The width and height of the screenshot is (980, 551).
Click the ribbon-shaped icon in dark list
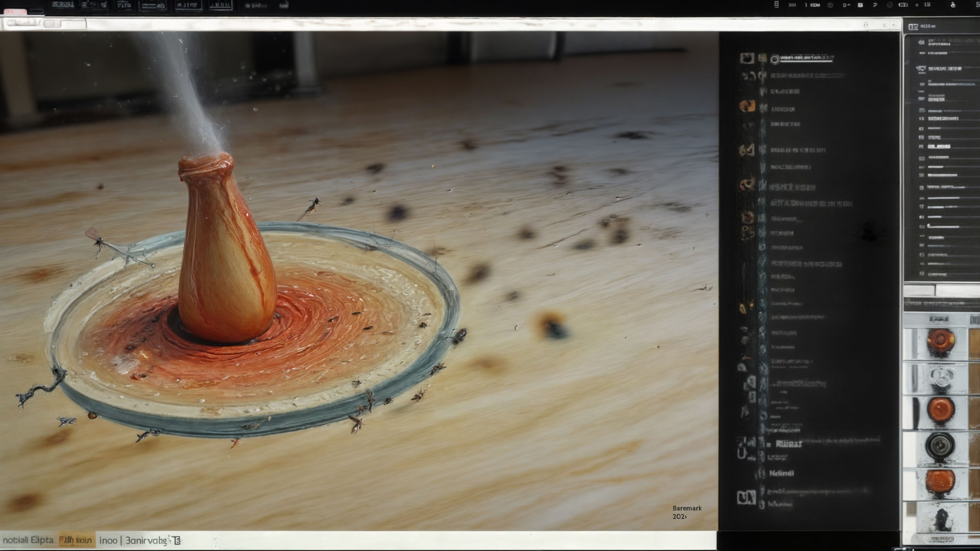[747, 151]
